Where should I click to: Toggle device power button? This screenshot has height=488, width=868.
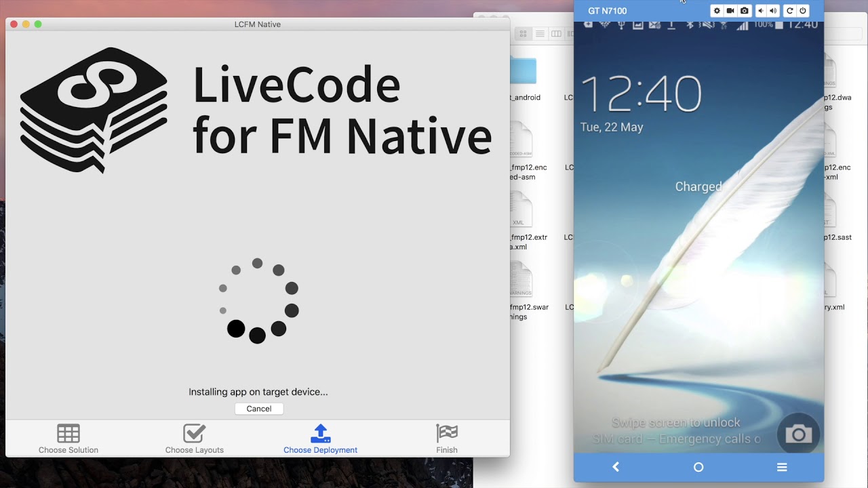click(803, 11)
